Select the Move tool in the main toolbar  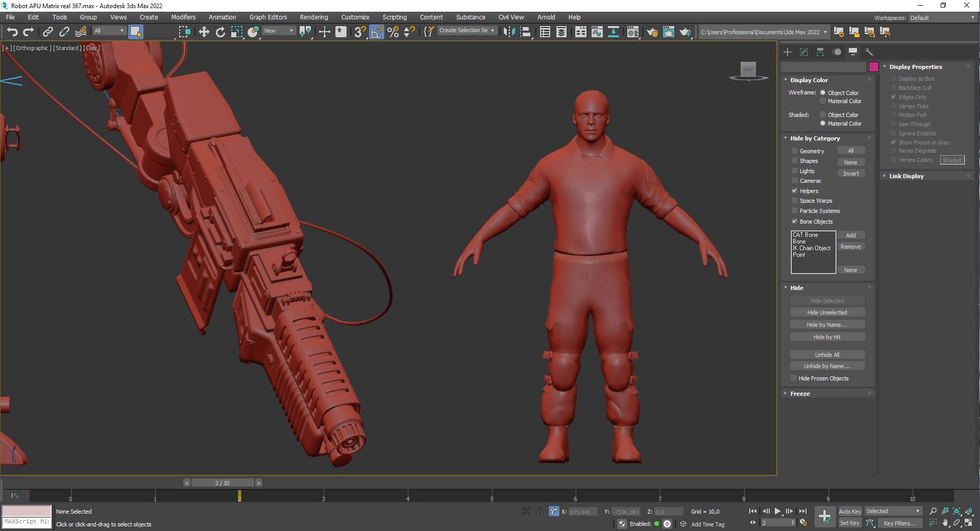pos(204,32)
